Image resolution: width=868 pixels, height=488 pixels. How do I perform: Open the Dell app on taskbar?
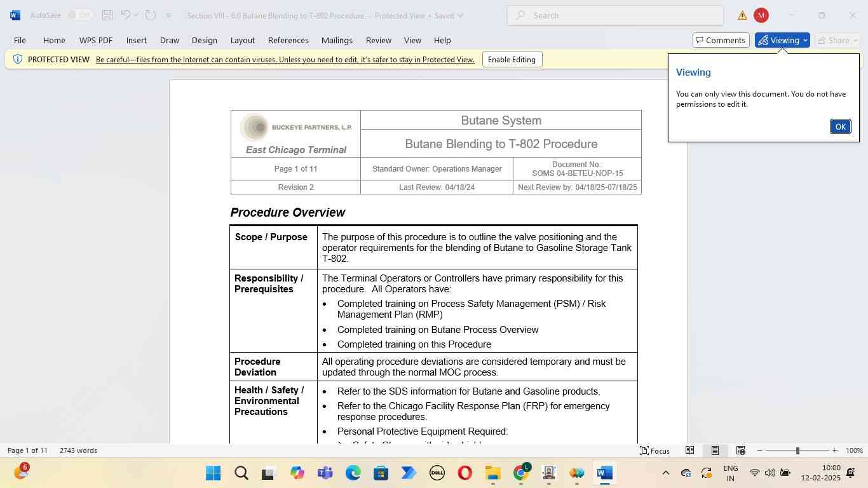437,473
